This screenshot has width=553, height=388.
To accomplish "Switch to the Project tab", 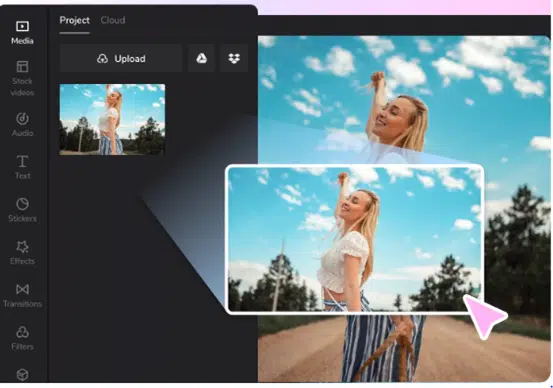I will point(74,20).
